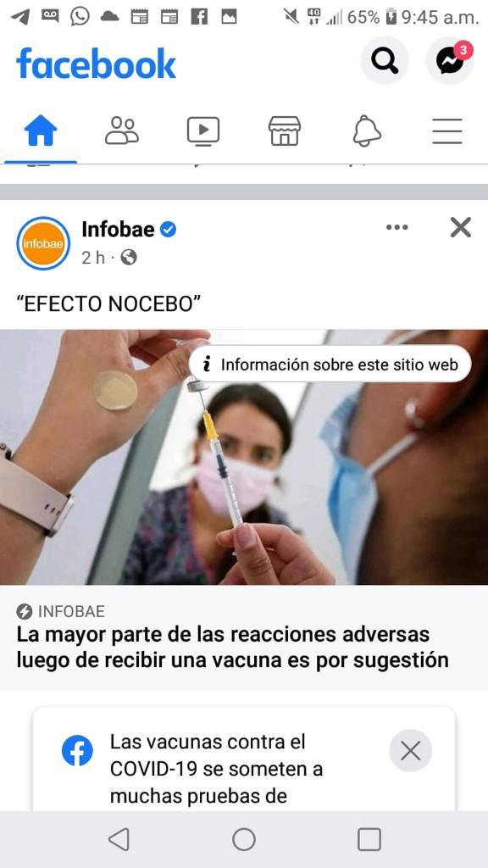Open the Infobae profile picture
Screen dimensions: 488x868
[43, 243]
